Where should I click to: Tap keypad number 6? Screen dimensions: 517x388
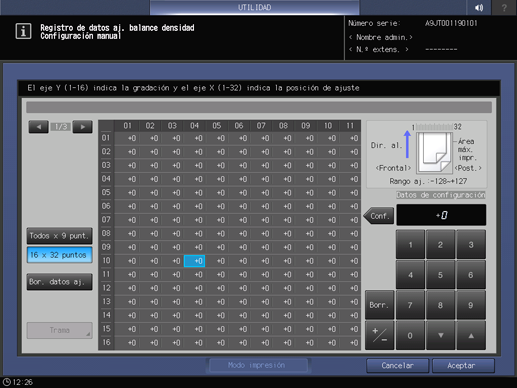(471, 275)
